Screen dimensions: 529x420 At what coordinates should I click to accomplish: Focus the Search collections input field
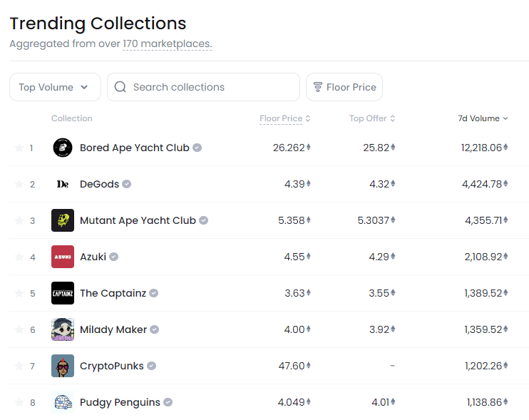tap(203, 87)
